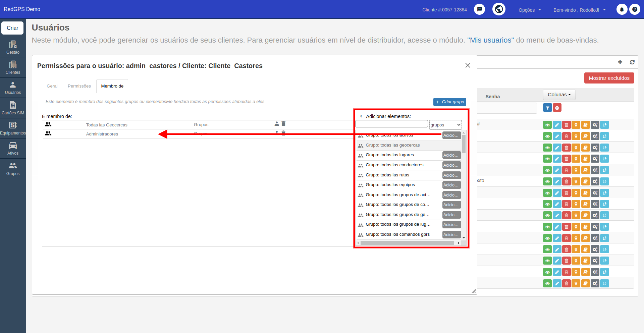This screenshot has height=333, width=644.
Task: Click the Criar button in the sidebar
Action: click(12, 28)
